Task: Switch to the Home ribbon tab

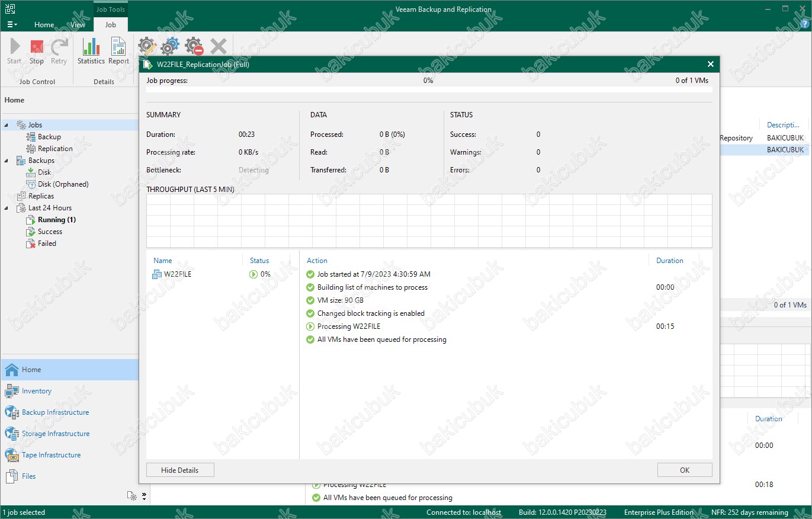Action: pyautogui.click(x=44, y=25)
